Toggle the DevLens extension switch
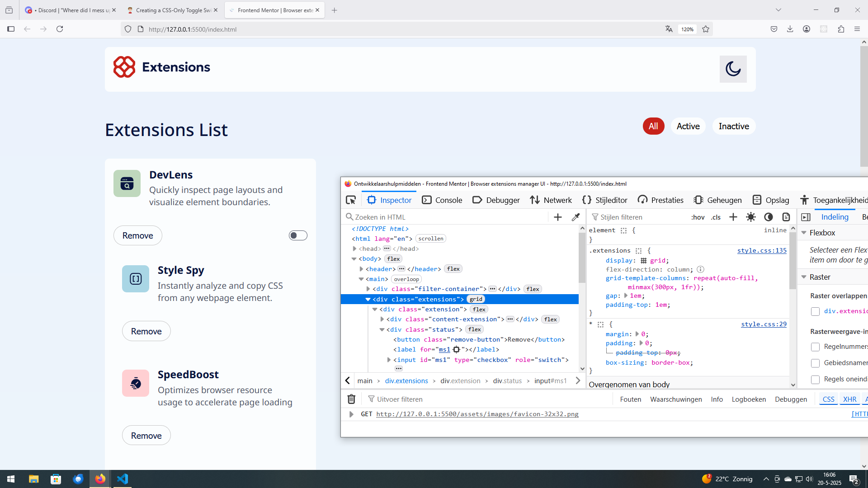Viewport: 868px width, 488px height. point(298,235)
